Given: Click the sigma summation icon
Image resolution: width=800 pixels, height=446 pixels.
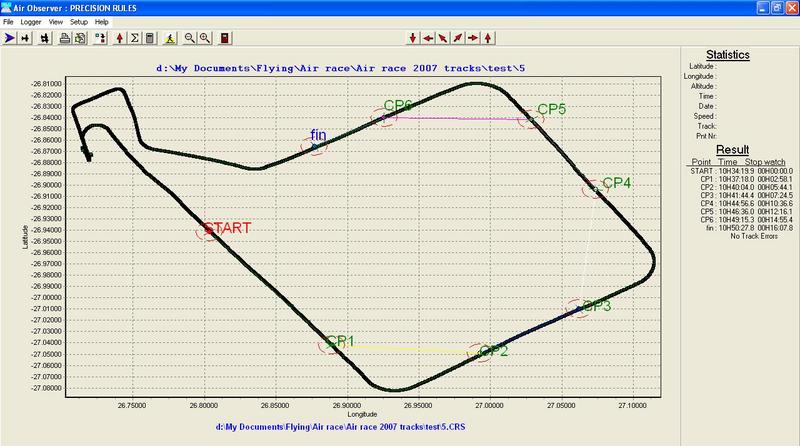Looking at the screenshot, I should click(x=135, y=38).
